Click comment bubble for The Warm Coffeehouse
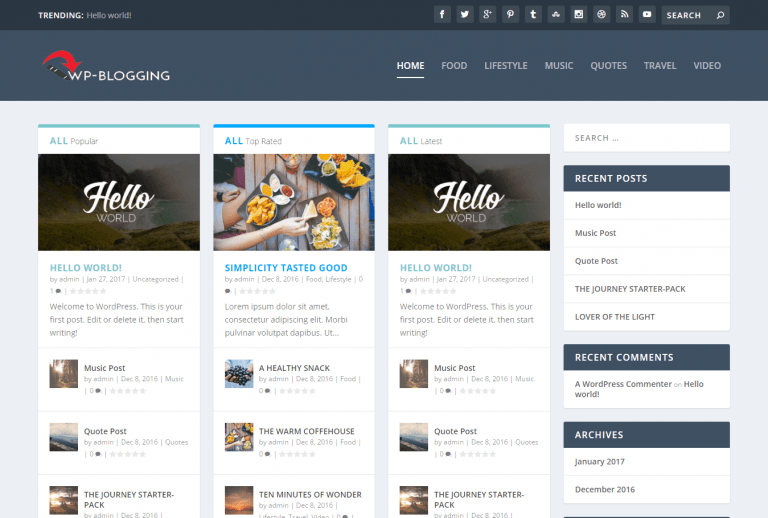Viewport: 768px width, 518px height. point(267,454)
